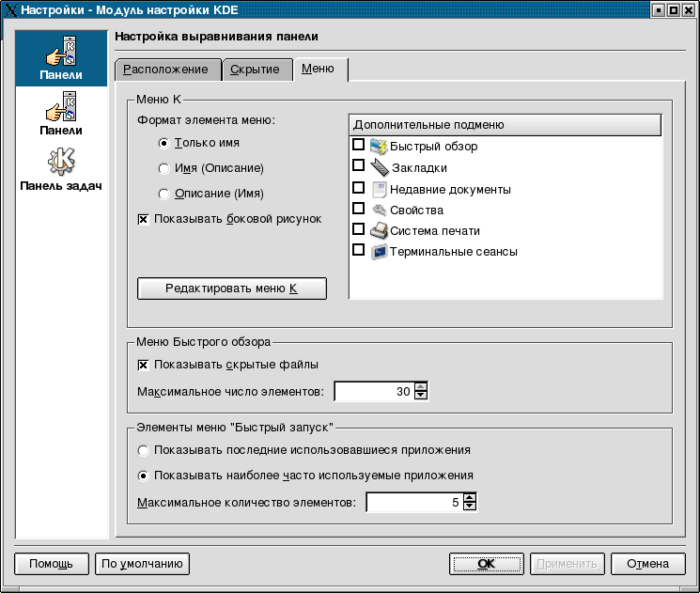Select the highlighted Панели sidebar icon
700x593 pixels.
pos(61,53)
